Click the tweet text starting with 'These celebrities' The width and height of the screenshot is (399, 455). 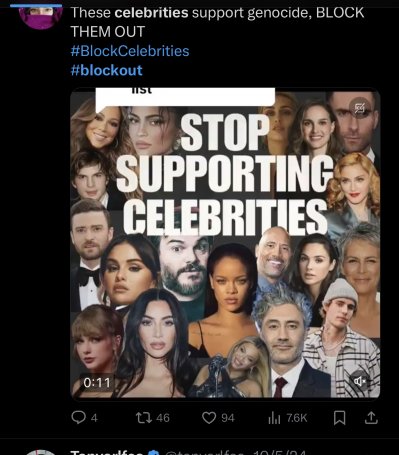point(217,22)
